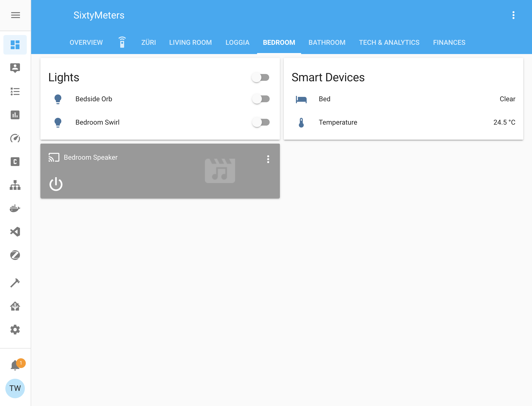The height and width of the screenshot is (406, 532).
Task: Toggle the Bedside Orb switch
Action: tap(261, 99)
